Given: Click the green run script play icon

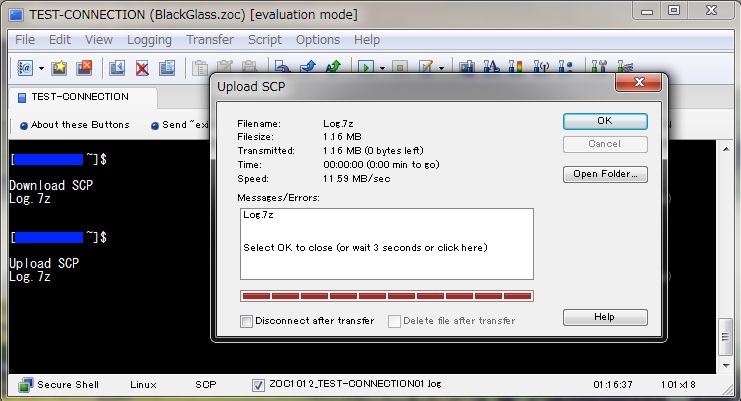Looking at the screenshot, I should coord(366,67).
